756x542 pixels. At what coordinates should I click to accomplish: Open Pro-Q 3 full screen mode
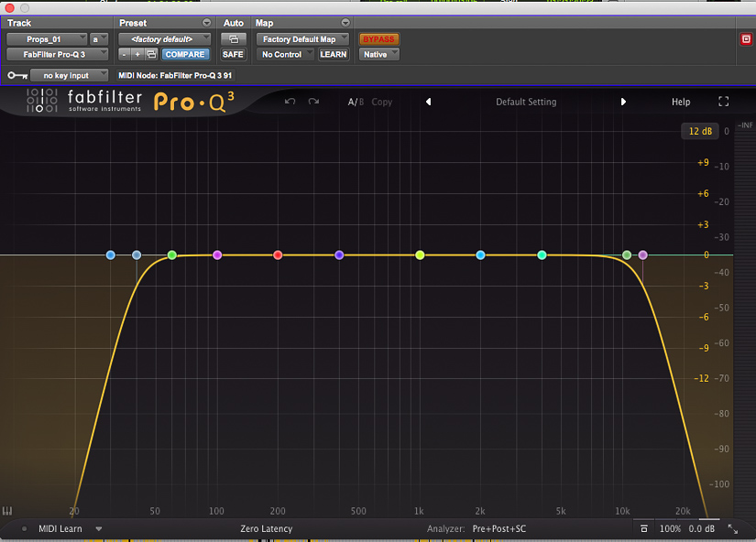[x=723, y=102]
